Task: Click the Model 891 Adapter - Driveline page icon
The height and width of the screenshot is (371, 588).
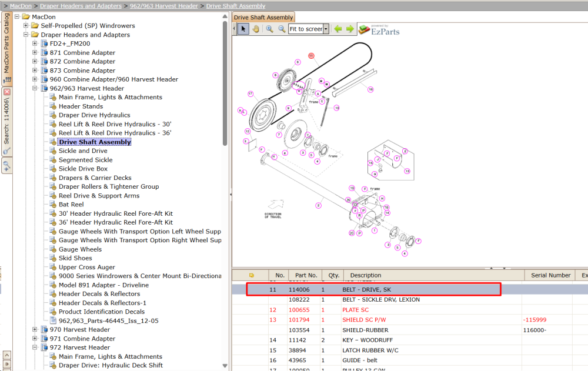Action: (54, 285)
